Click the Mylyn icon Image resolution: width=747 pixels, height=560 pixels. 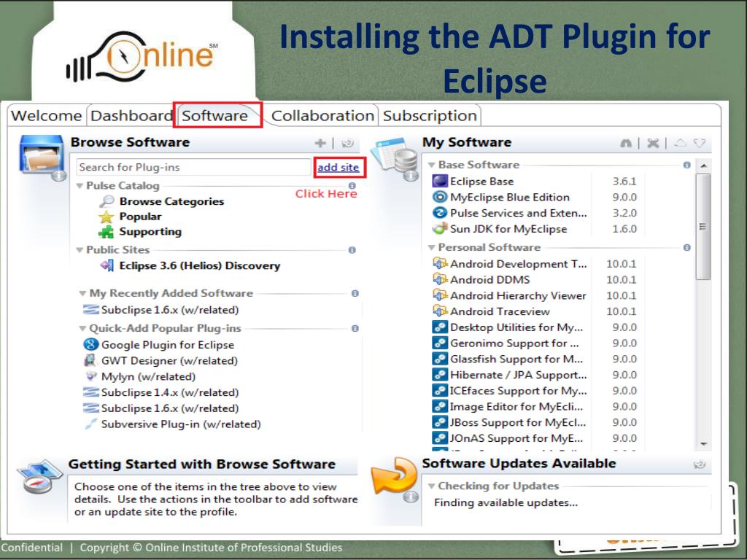[x=90, y=376]
